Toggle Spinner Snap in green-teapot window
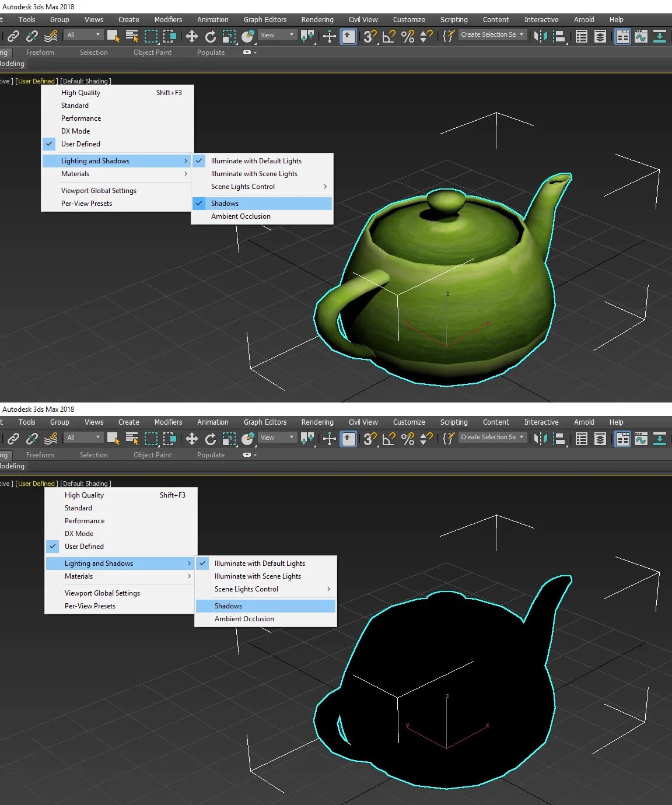672x805 pixels. pyautogui.click(x=426, y=36)
